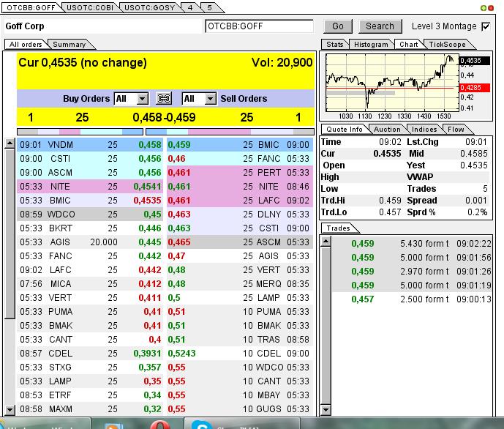Switch to the OTCBB:GOFF tab
Screen dimensions: 504x429
point(31,7)
